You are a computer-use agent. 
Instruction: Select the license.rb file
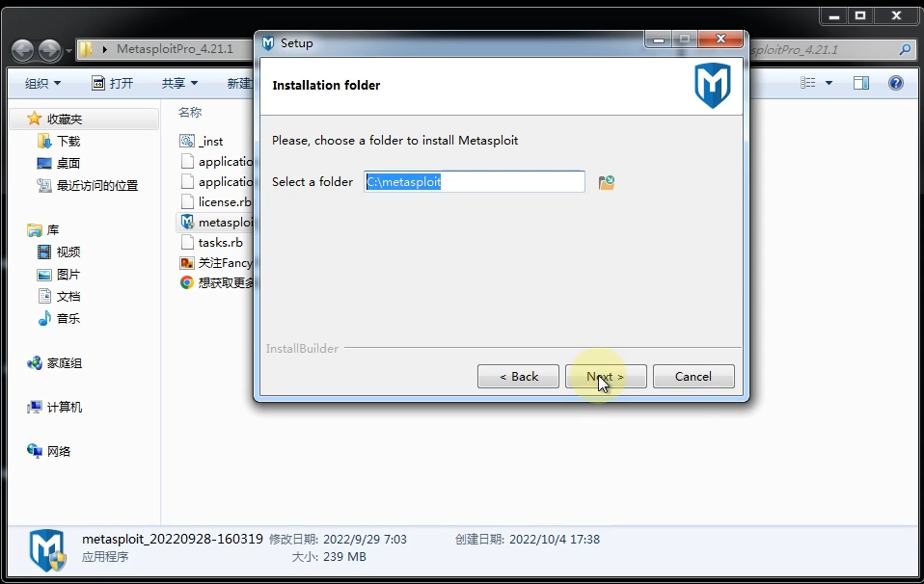tap(216, 202)
